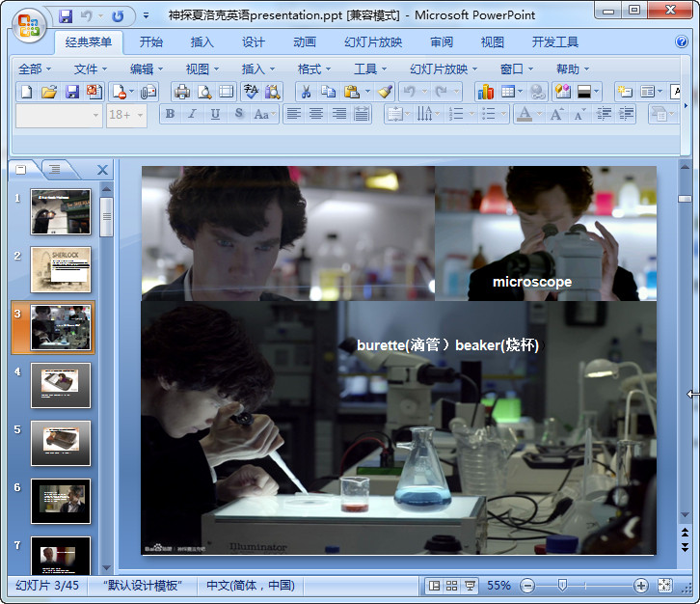Open the 开始 ribbon tab
This screenshot has width=700, height=604.
(150, 42)
